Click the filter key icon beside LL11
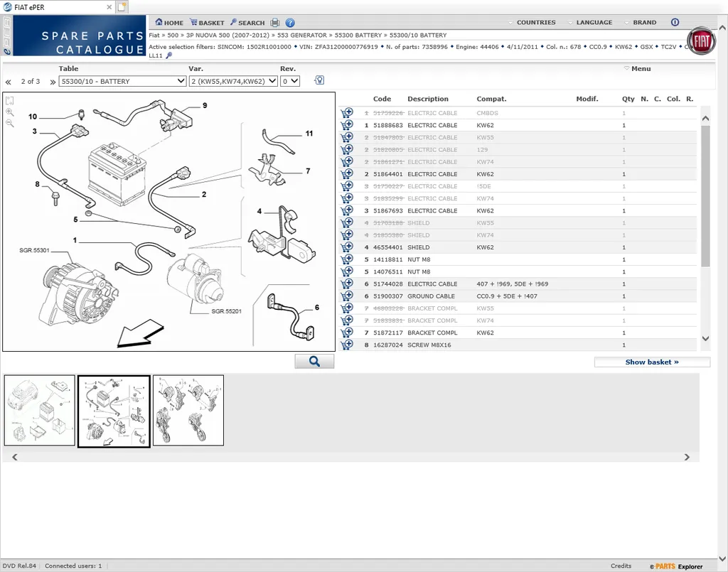This screenshot has height=572, width=728. tap(169, 55)
